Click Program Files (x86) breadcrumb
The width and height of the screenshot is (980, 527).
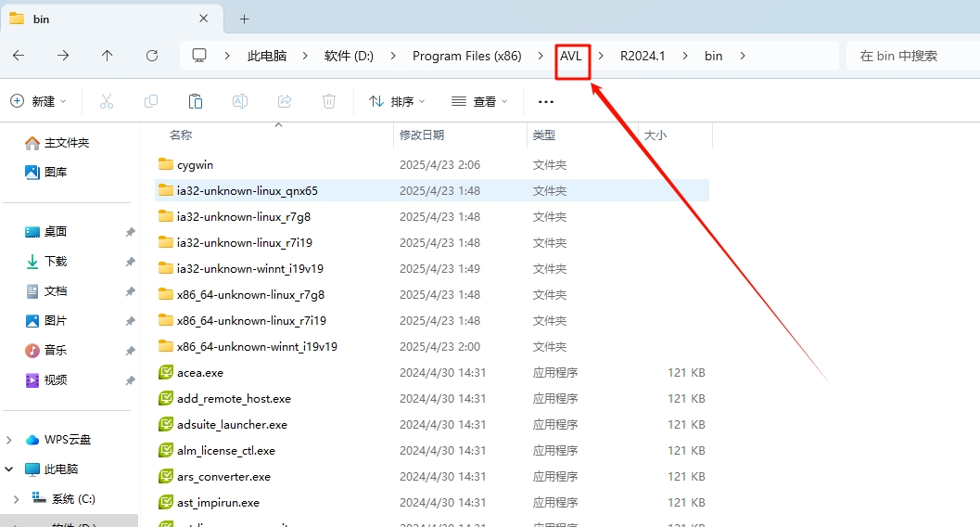(x=467, y=56)
